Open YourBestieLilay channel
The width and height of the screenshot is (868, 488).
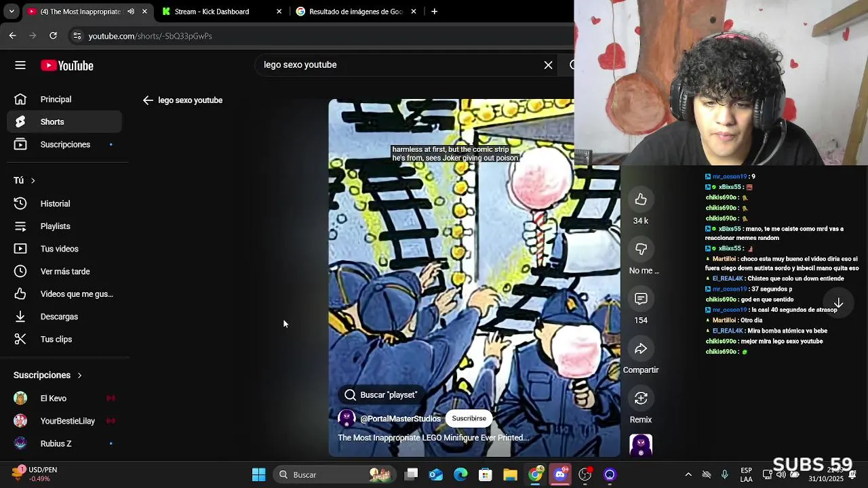coord(64,421)
